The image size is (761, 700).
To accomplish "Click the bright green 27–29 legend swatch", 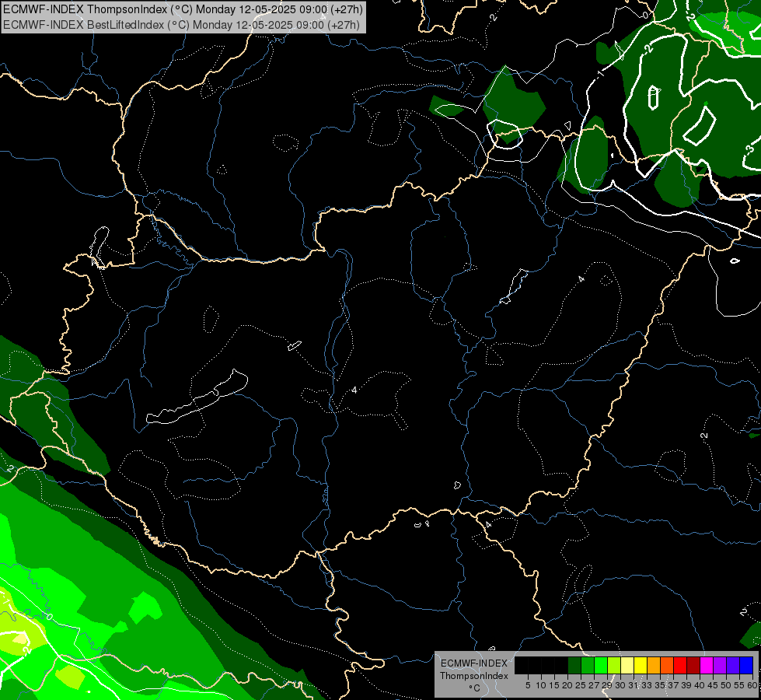I will 601,666.
